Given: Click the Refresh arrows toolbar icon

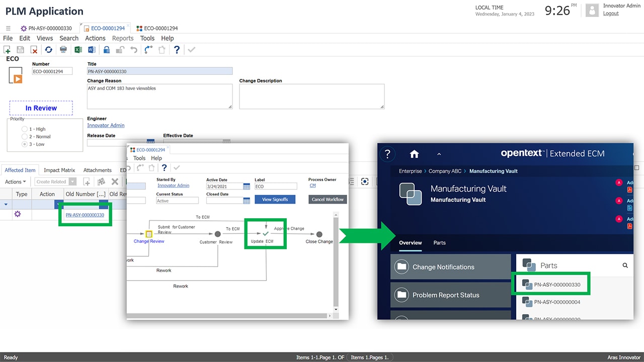Looking at the screenshot, I should tap(48, 50).
